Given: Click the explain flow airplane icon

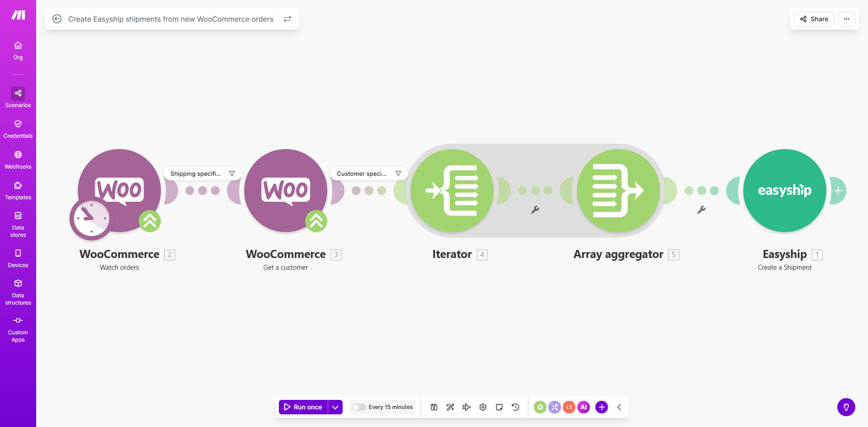Looking at the screenshot, I should pyautogui.click(x=467, y=407).
